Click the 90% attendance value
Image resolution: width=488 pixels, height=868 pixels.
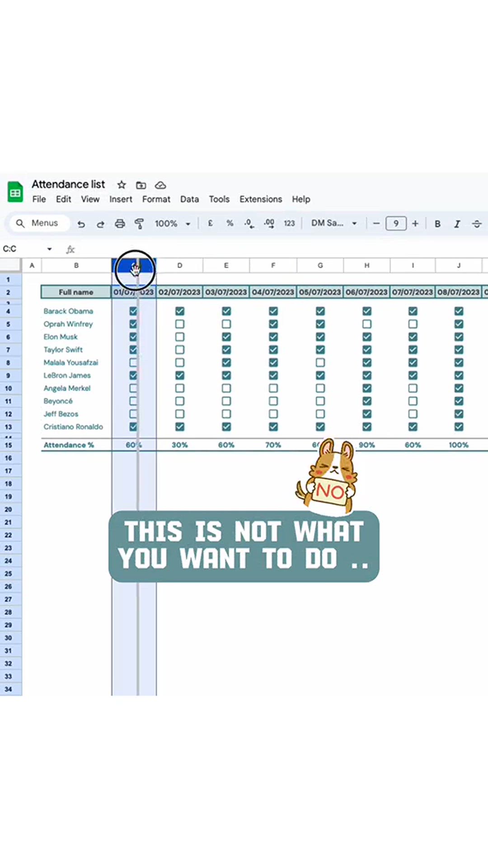[x=367, y=445]
